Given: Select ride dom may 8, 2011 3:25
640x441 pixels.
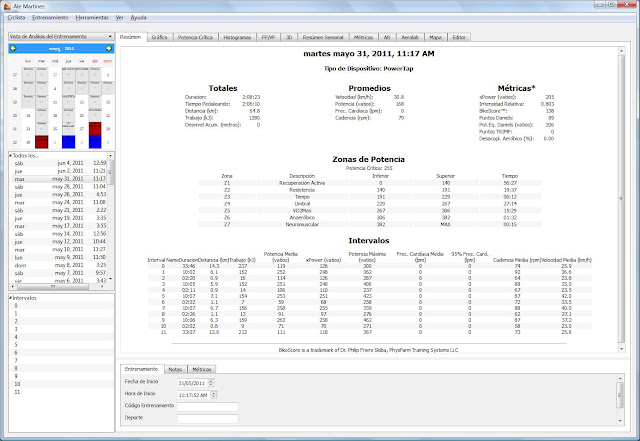Looking at the screenshot, I should 60,265.
